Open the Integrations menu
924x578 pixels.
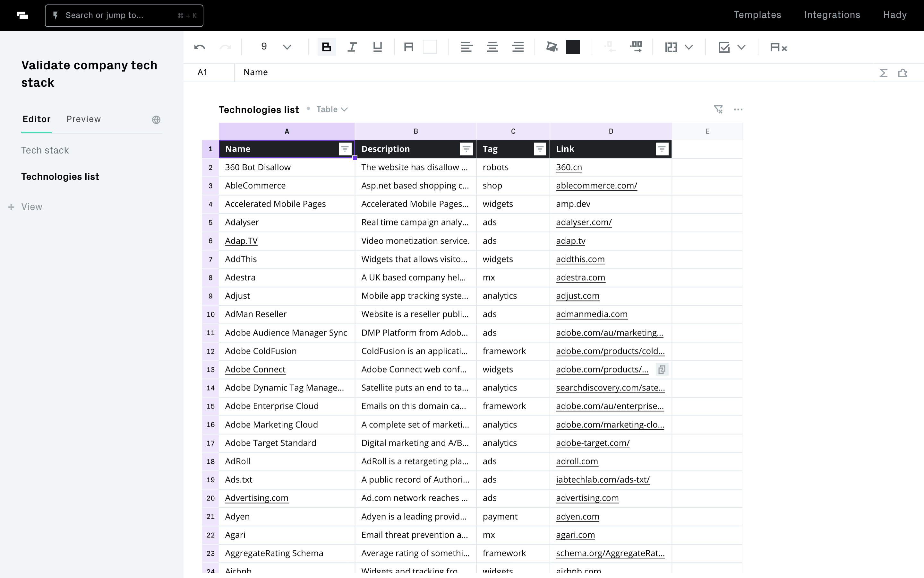click(832, 15)
